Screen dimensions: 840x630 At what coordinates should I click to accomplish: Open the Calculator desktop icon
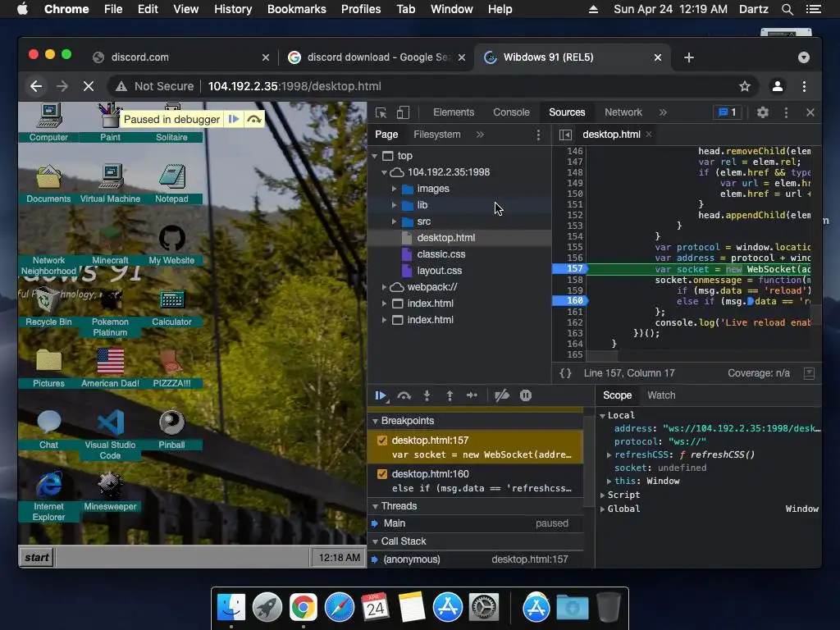(171, 307)
